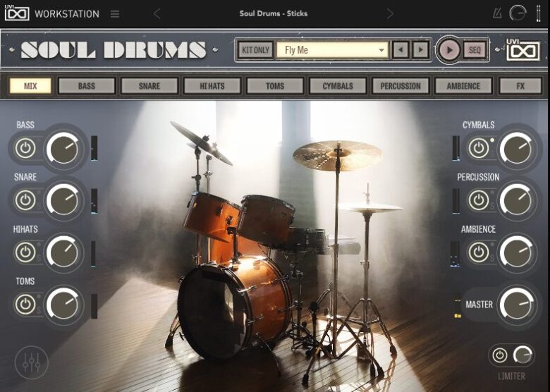Image resolution: width=550 pixels, height=392 pixels.
Task: Solo the Percussion channel with its S button
Action: pos(492,207)
